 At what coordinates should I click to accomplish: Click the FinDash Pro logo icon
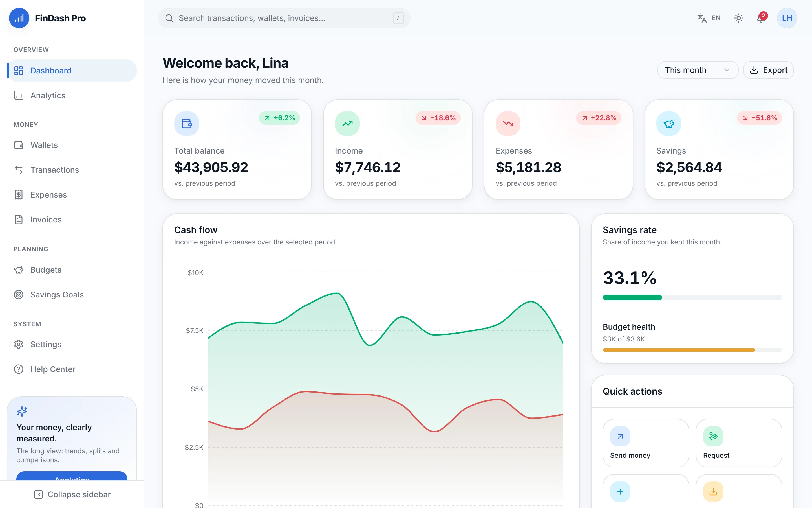[19, 18]
